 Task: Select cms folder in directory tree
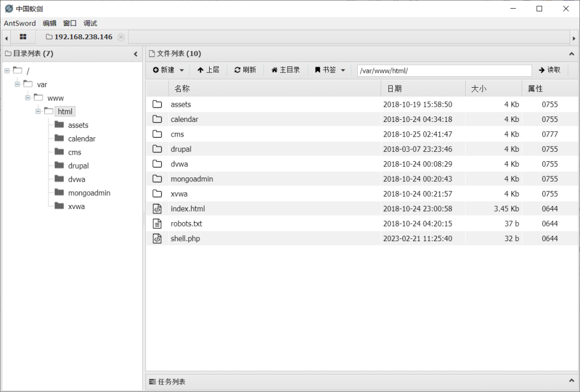[x=75, y=152]
